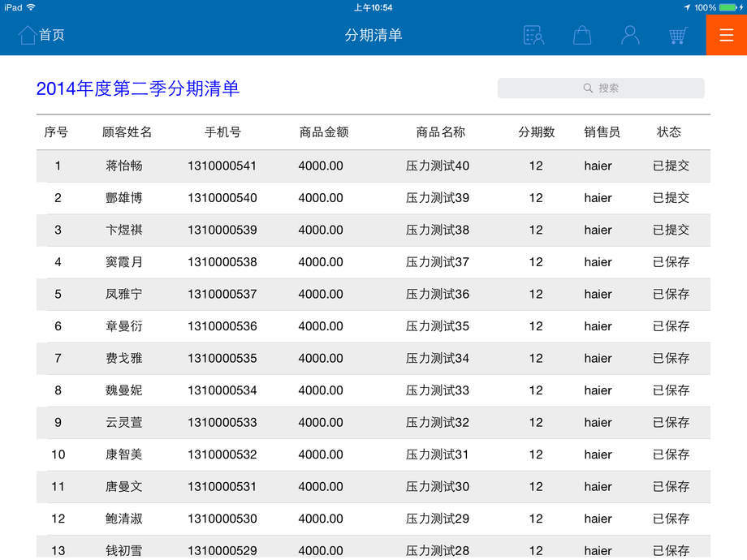Open the user profile icon
747x560 pixels.
(630, 35)
